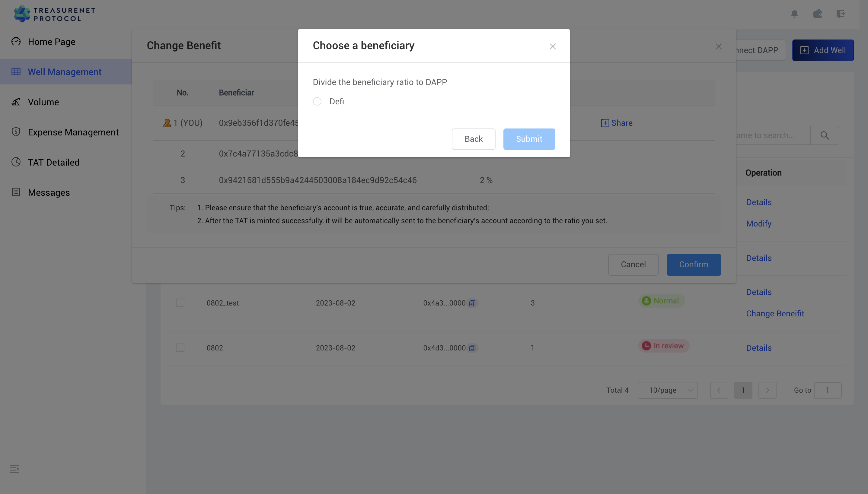The width and height of the screenshot is (868, 494).
Task: Open TAT Detailed in sidebar
Action: click(x=54, y=162)
